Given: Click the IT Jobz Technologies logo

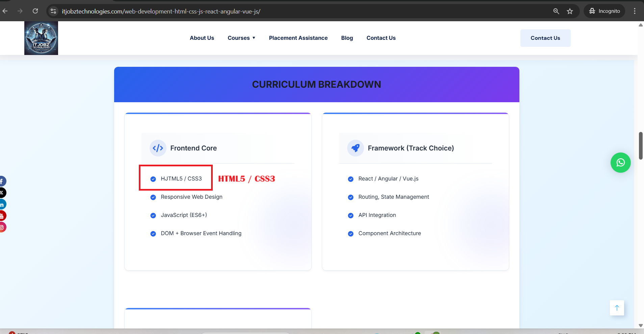Looking at the screenshot, I should pyautogui.click(x=41, y=38).
